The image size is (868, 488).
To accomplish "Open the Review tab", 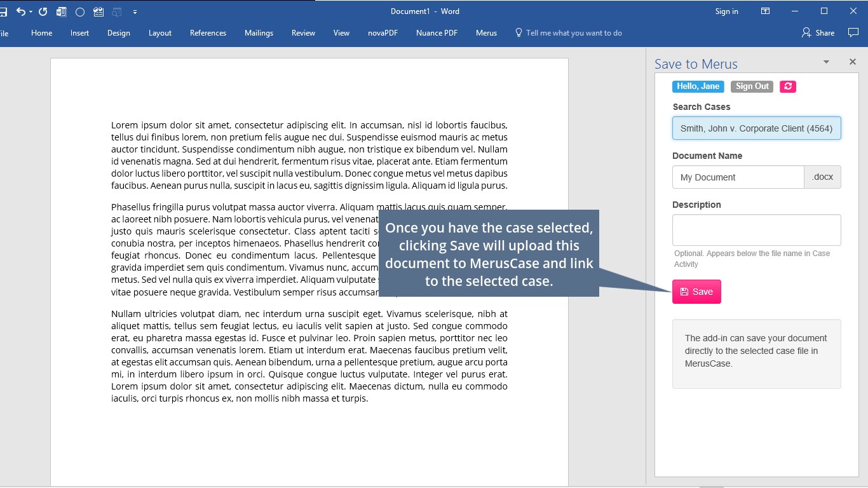I will [x=303, y=33].
